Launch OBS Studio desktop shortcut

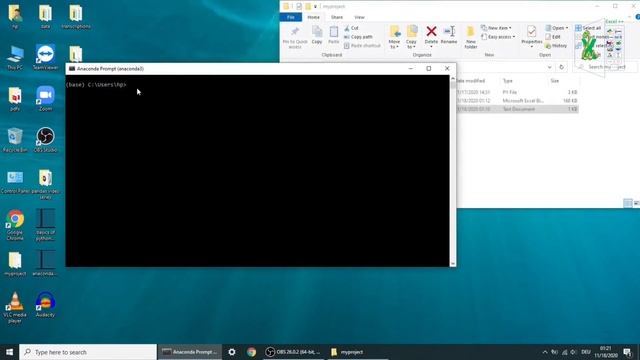click(45, 140)
